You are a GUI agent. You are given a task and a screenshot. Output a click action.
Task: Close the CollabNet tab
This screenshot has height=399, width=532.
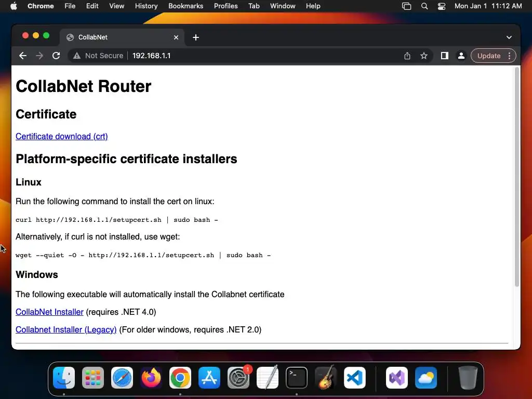pos(176,37)
